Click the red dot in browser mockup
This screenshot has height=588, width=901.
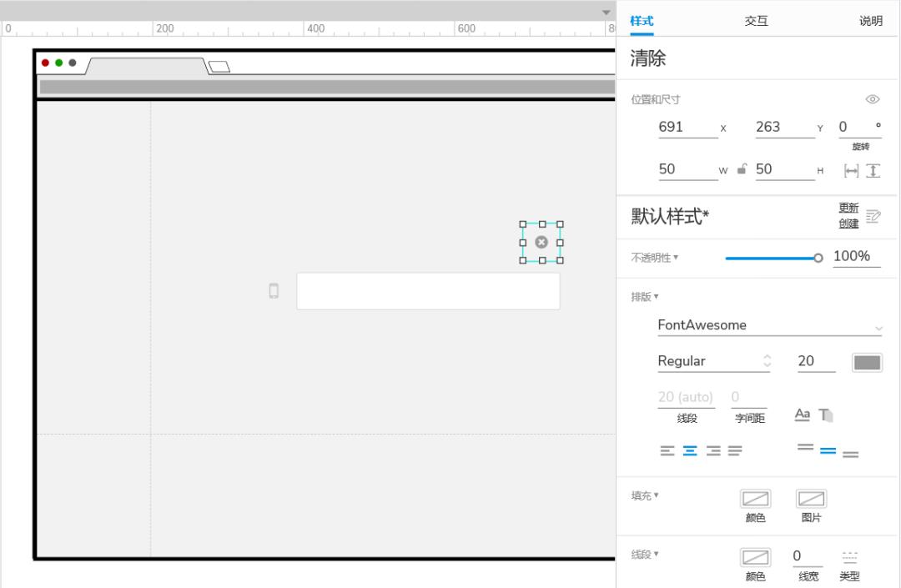(45, 63)
